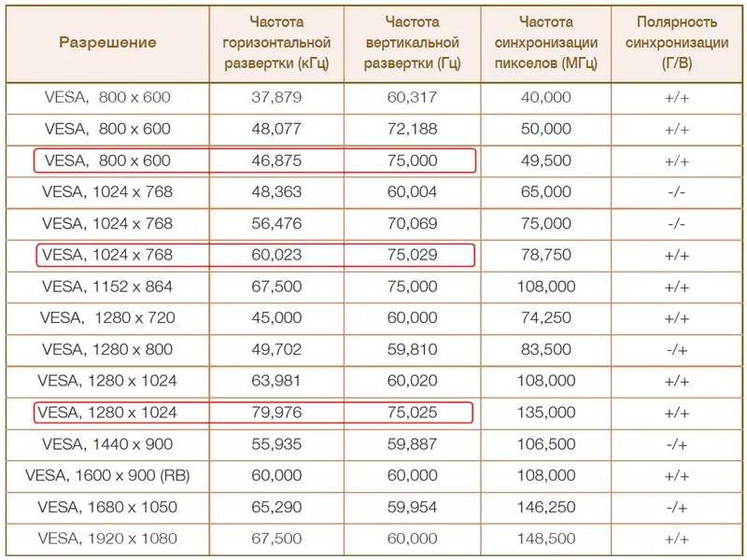The width and height of the screenshot is (747, 560).
Task: Select the 37,879 horizontal frequency value
Action: (276, 98)
